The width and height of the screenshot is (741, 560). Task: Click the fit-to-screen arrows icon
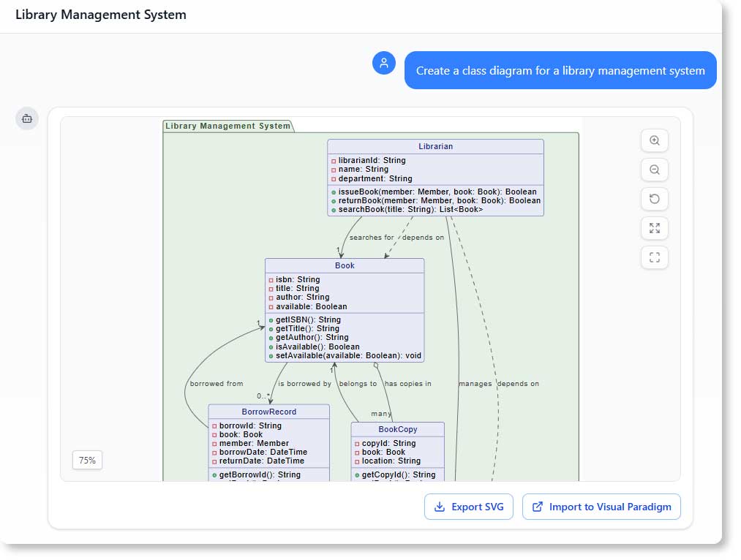tap(654, 228)
